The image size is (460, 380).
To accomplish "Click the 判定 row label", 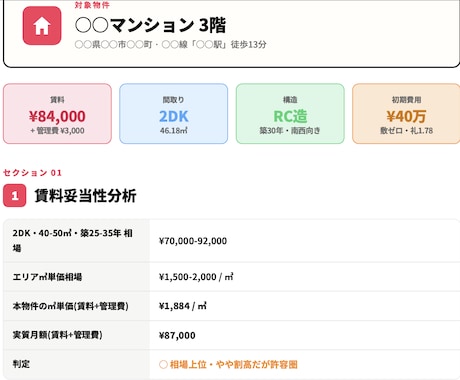I will tap(21, 364).
